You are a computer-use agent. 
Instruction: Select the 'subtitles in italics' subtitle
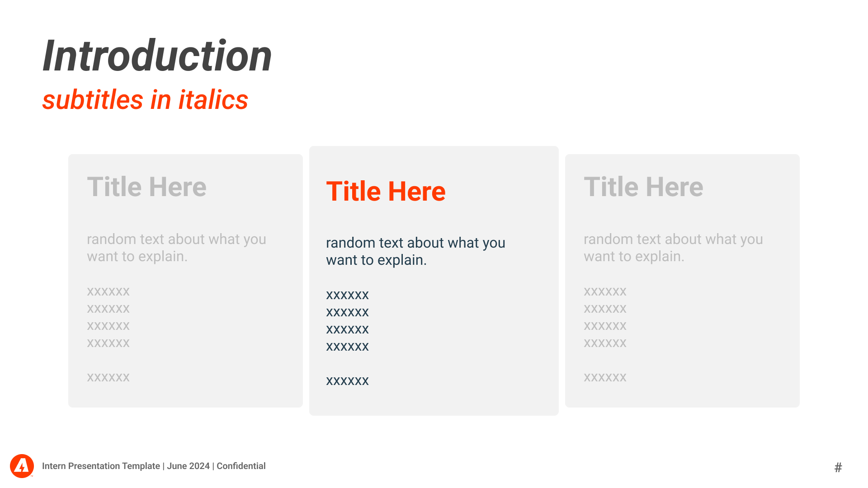click(145, 99)
